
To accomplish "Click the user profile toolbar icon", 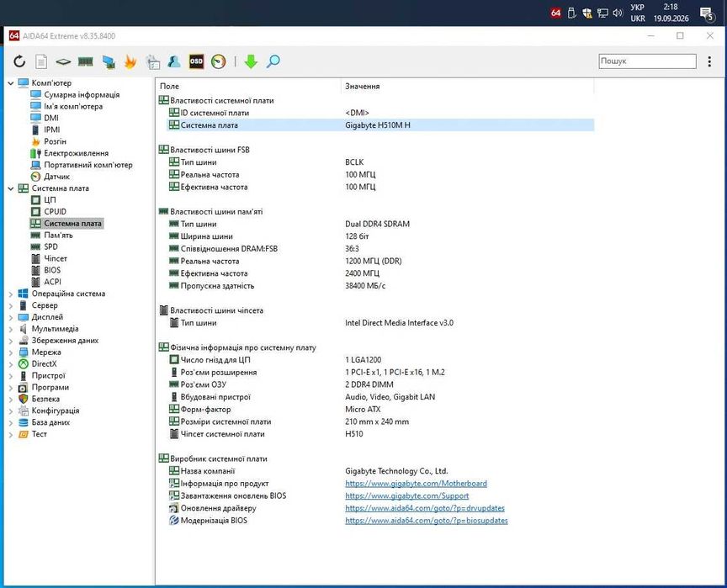I will click(174, 61).
